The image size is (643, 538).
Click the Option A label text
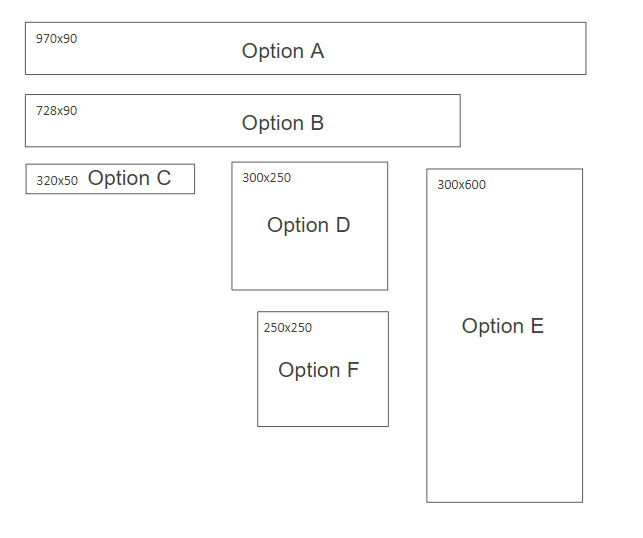(283, 51)
